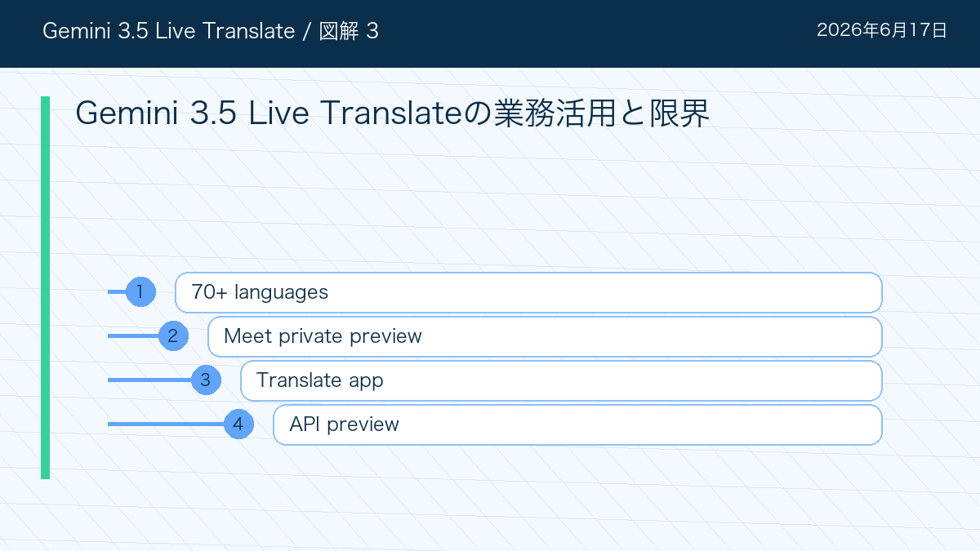Click the numbered circle 1 marker
980x551 pixels.
point(140,291)
